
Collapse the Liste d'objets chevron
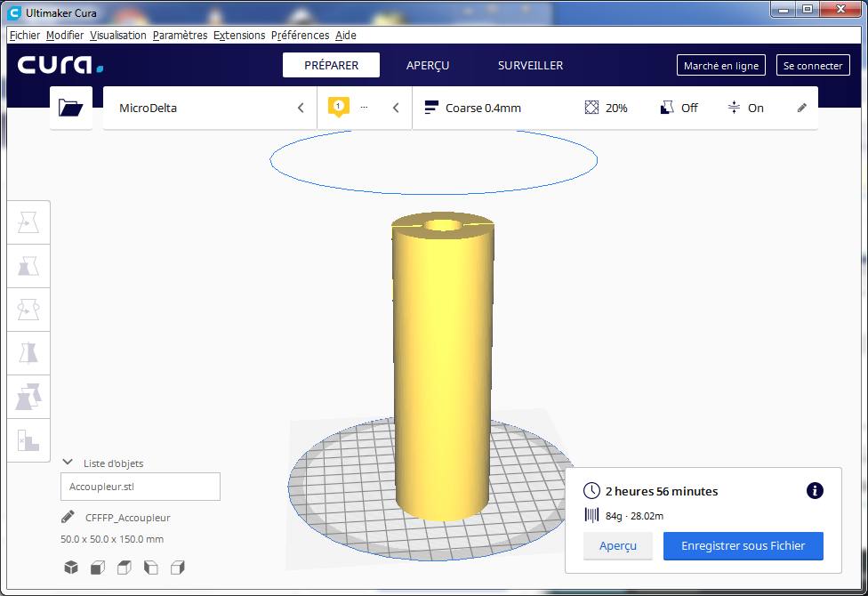pyautogui.click(x=68, y=462)
